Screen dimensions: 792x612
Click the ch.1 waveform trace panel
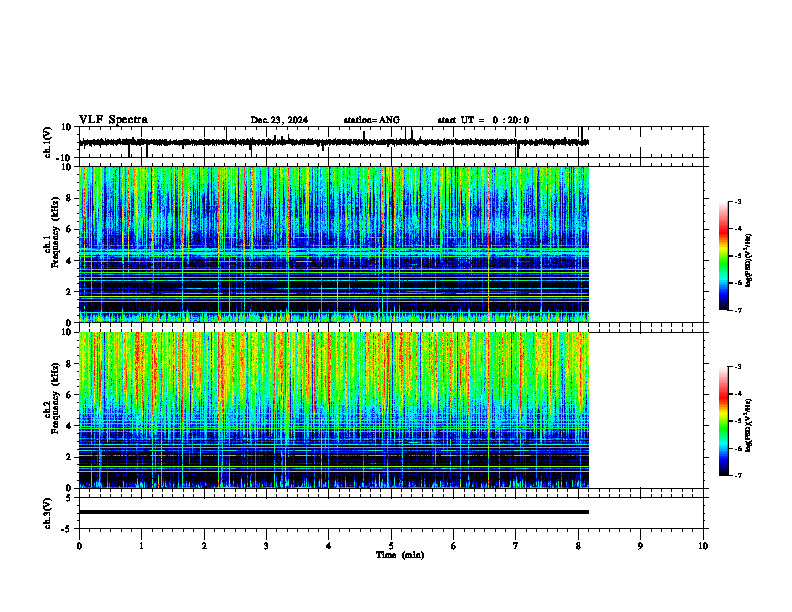click(x=391, y=142)
